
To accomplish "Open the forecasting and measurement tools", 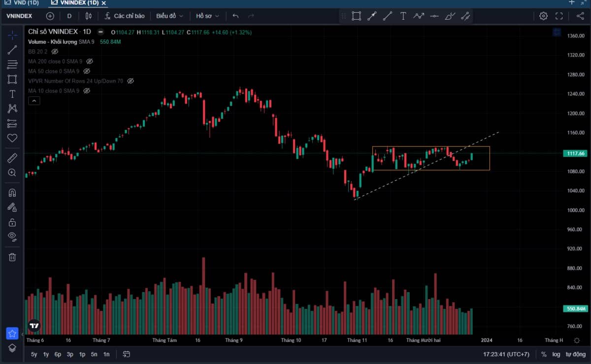I will pyautogui.click(x=12, y=123).
